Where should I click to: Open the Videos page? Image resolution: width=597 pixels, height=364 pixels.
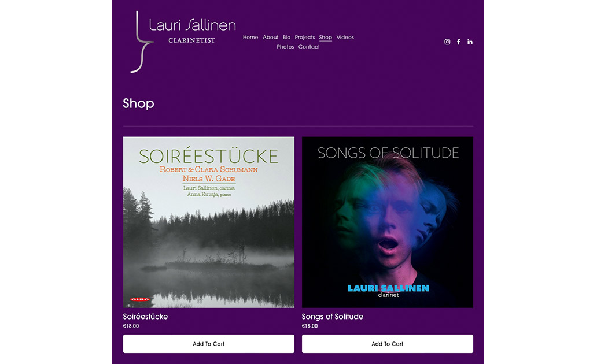pyautogui.click(x=345, y=38)
